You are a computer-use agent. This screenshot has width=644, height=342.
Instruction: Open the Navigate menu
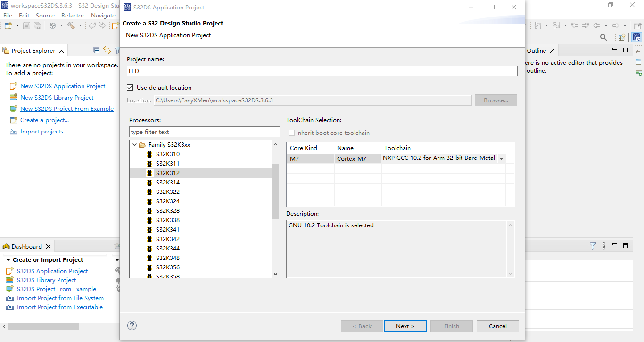[103, 15]
